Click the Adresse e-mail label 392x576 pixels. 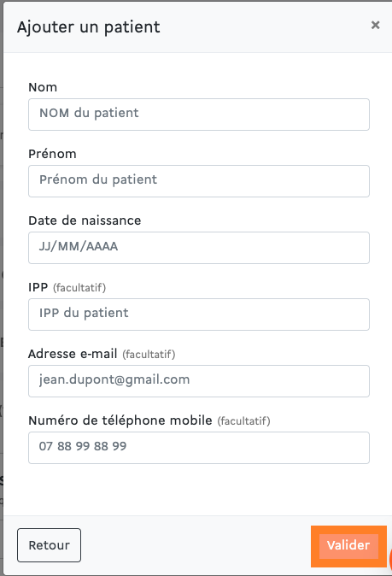[73, 354]
